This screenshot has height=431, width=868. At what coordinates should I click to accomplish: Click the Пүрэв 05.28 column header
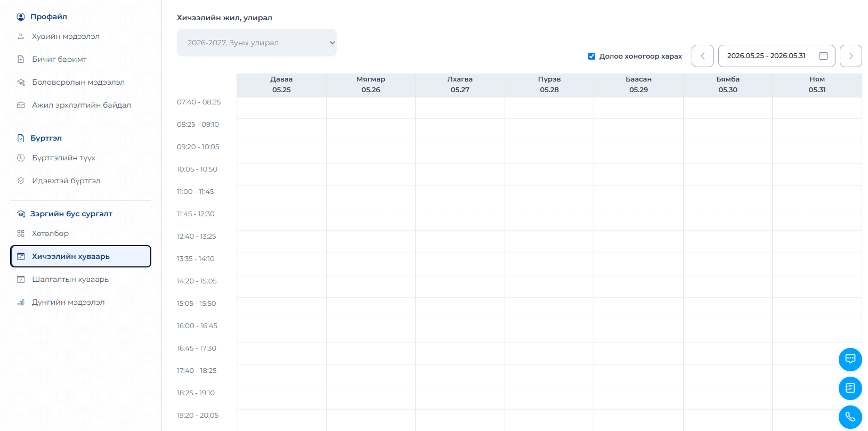point(549,85)
